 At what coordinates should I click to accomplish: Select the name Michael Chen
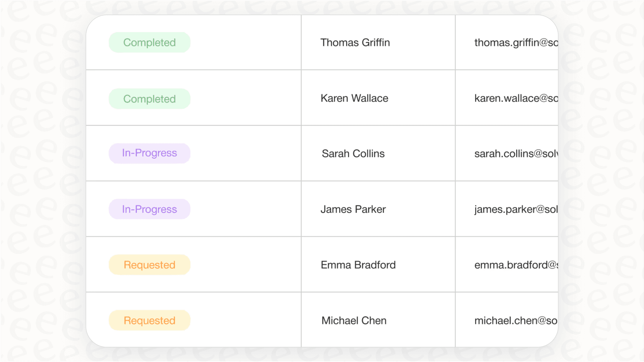pyautogui.click(x=353, y=320)
